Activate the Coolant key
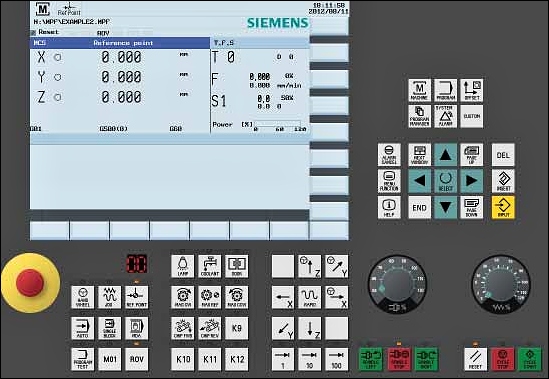This screenshot has width=549, height=379. pos(210,267)
